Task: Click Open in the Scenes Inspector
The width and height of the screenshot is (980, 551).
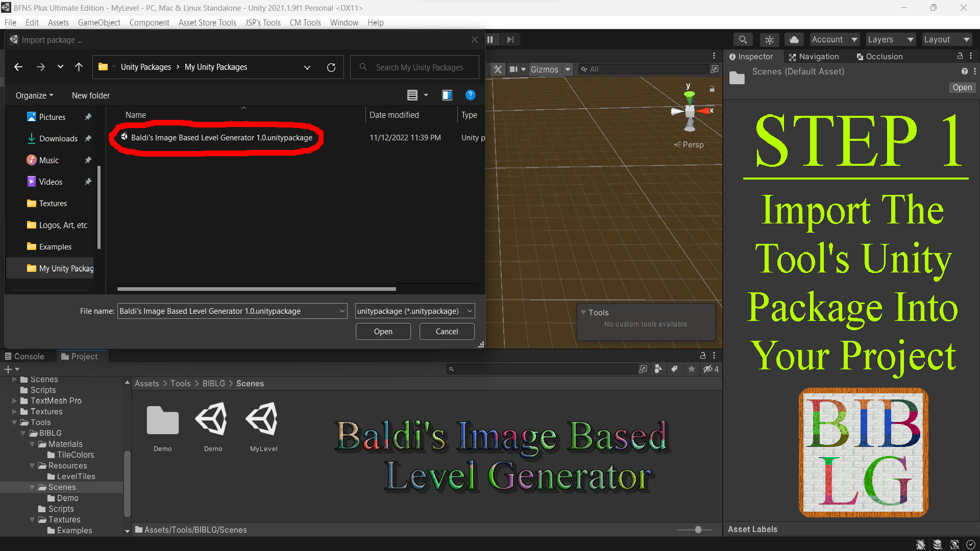Action: (x=962, y=87)
